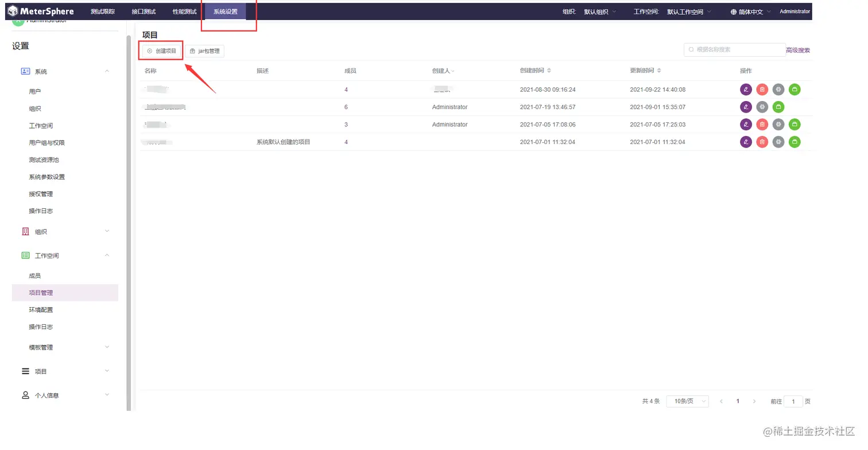The image size is (868, 450).
Task: Focus the 前往 page number input
Action: pos(793,401)
